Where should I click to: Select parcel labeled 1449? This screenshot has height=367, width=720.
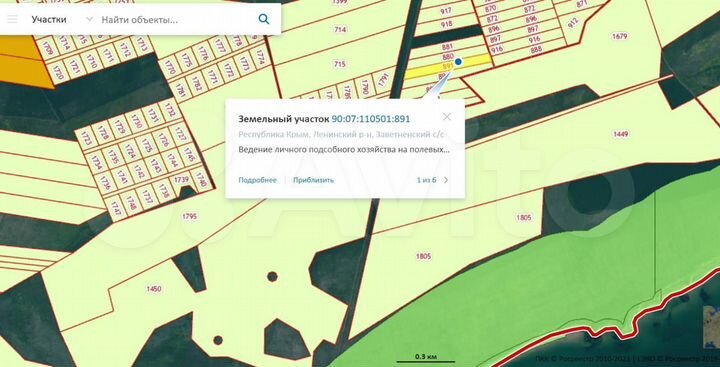coord(620,134)
